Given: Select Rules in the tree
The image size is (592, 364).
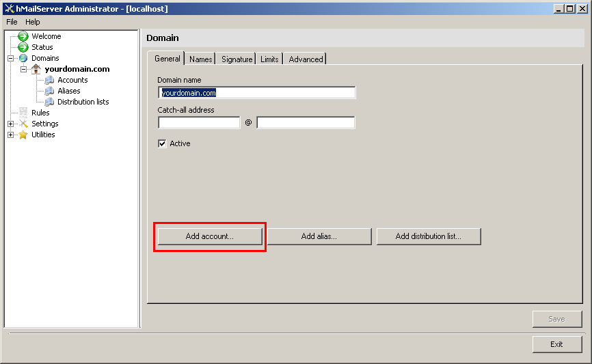Looking at the screenshot, I should point(40,113).
